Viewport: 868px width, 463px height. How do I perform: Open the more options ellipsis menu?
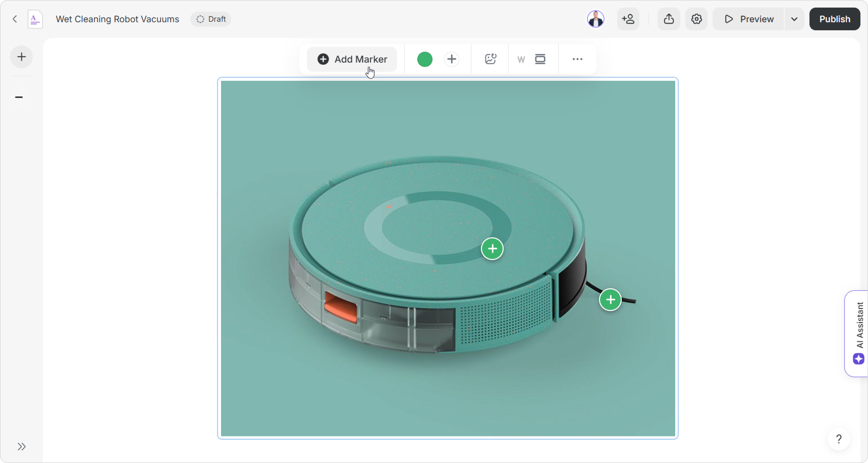point(577,59)
